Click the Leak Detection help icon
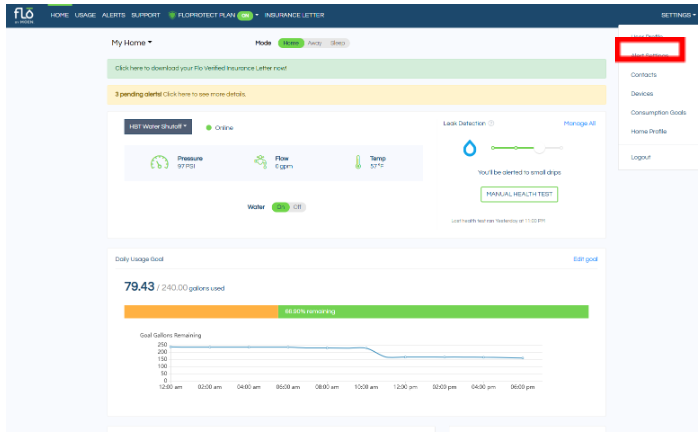This screenshot has width=698, height=447. click(491, 123)
